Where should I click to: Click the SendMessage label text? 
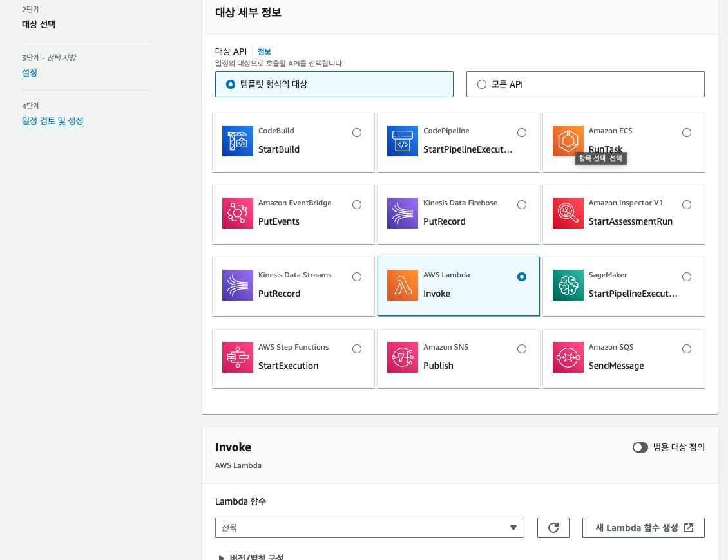click(616, 366)
